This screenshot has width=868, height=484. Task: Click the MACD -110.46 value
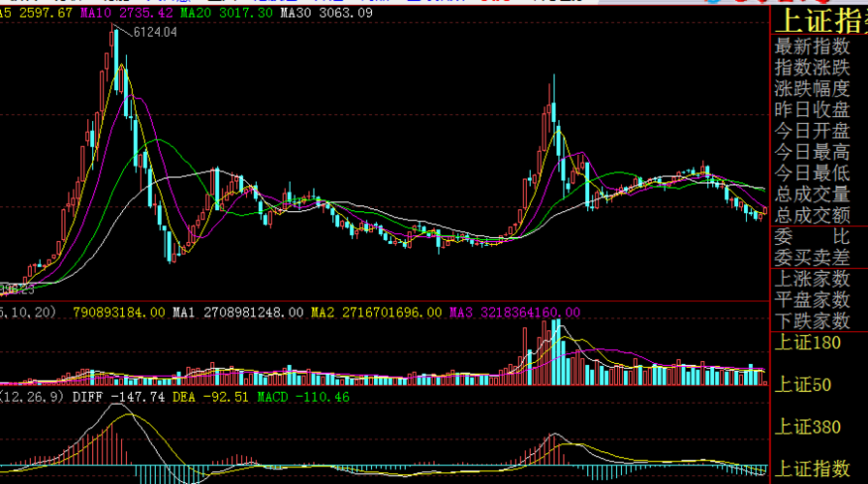point(303,397)
